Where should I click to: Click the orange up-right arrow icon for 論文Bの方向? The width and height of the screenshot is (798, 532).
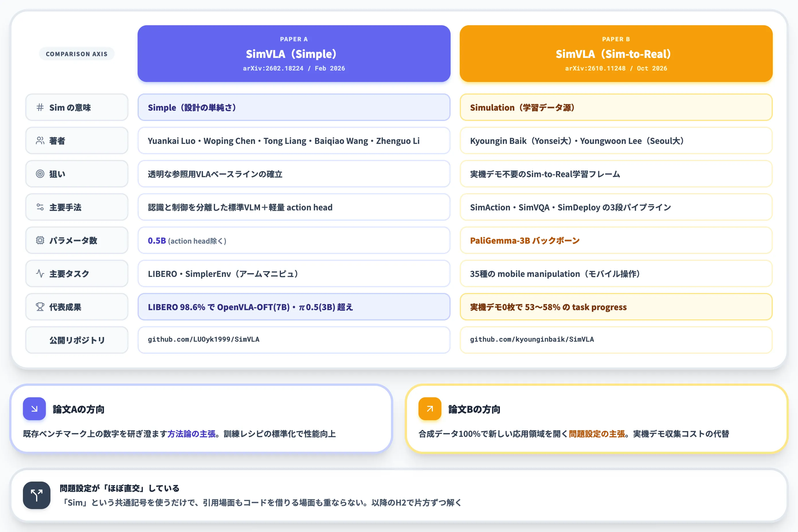[430, 408]
